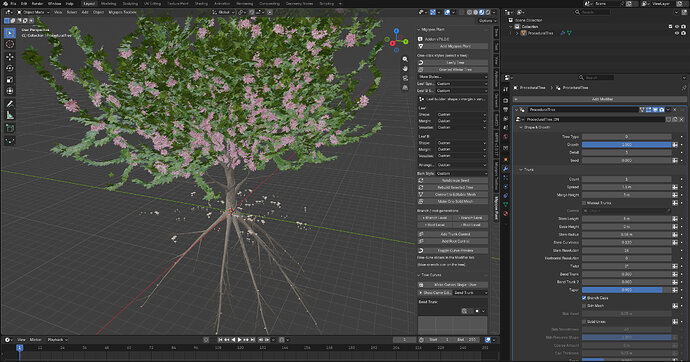This screenshot has height=362, width=690.
Task: Select the Rotate tool
Action: coord(10,68)
